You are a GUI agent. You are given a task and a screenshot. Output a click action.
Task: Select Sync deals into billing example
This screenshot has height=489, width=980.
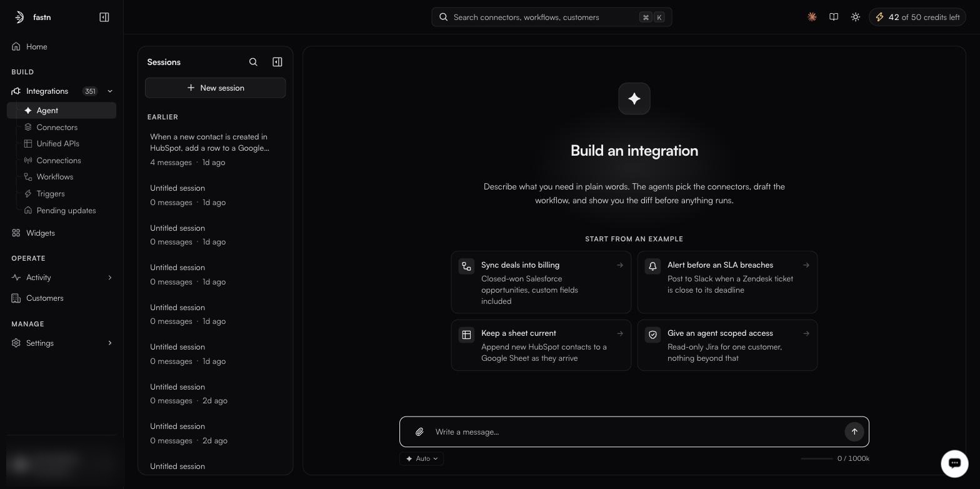point(541,282)
